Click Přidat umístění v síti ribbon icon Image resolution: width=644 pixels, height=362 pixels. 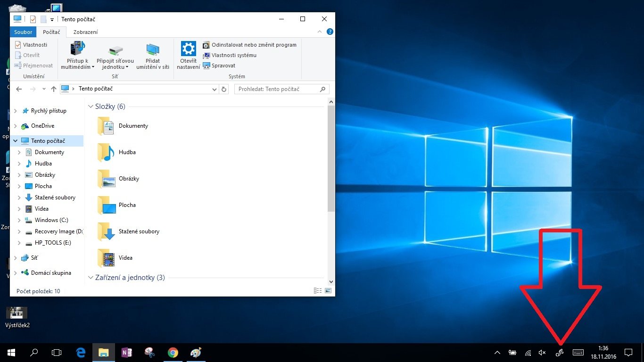point(153,49)
